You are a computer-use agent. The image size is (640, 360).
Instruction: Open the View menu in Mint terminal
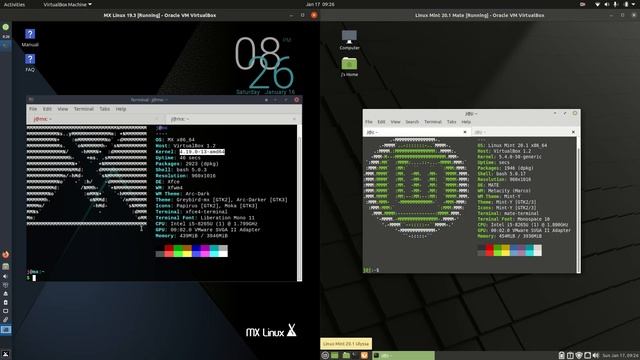tap(396, 122)
